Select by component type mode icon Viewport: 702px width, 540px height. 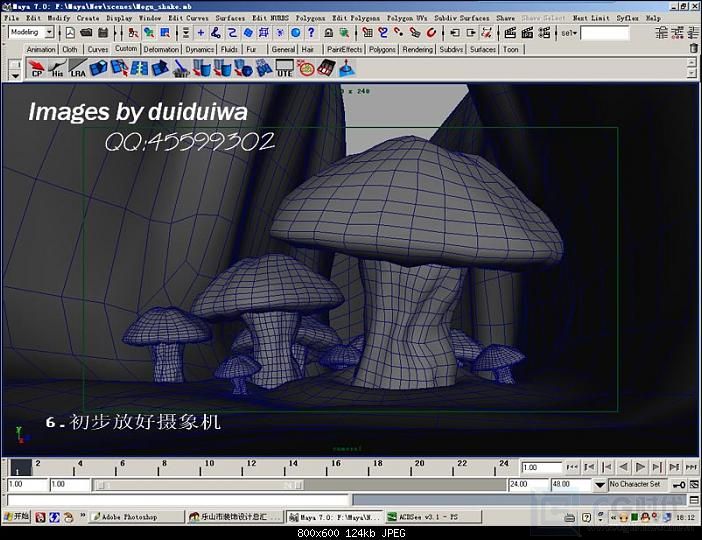pyautogui.click(x=165, y=33)
